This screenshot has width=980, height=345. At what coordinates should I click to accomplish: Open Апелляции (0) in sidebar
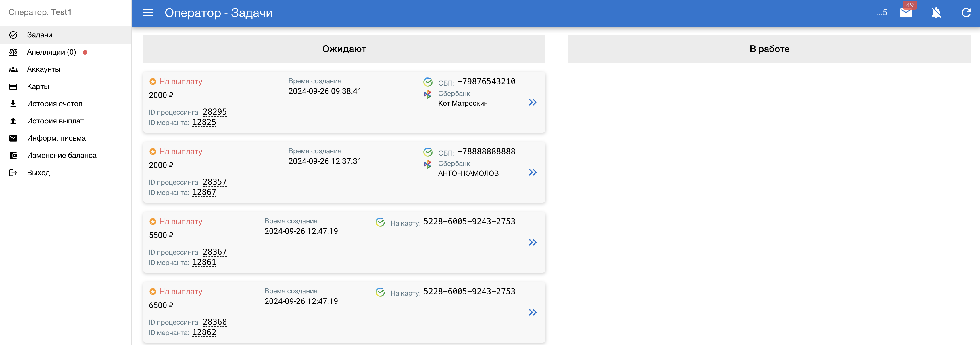[x=51, y=52]
